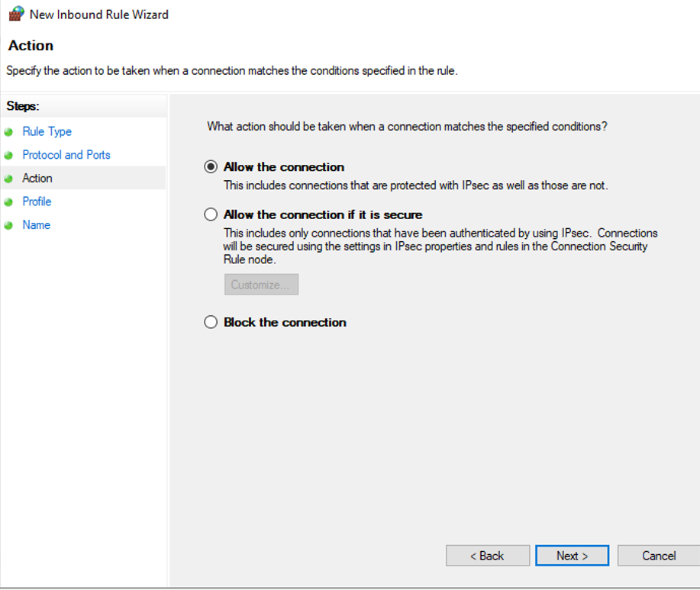This screenshot has width=700, height=590.
Task: Open the Name step
Action: pyautogui.click(x=36, y=224)
